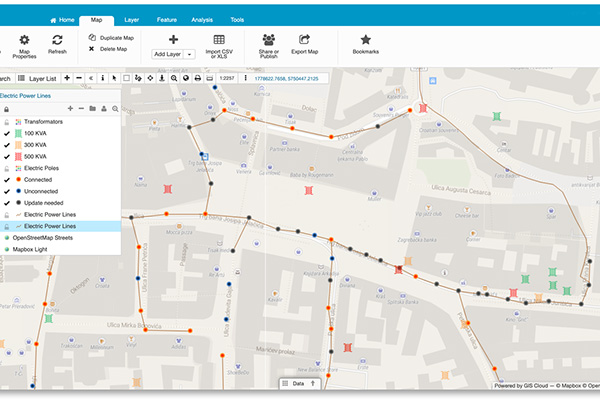The image size is (600, 400).
Task: Select the info identify tool
Action: [103, 78]
